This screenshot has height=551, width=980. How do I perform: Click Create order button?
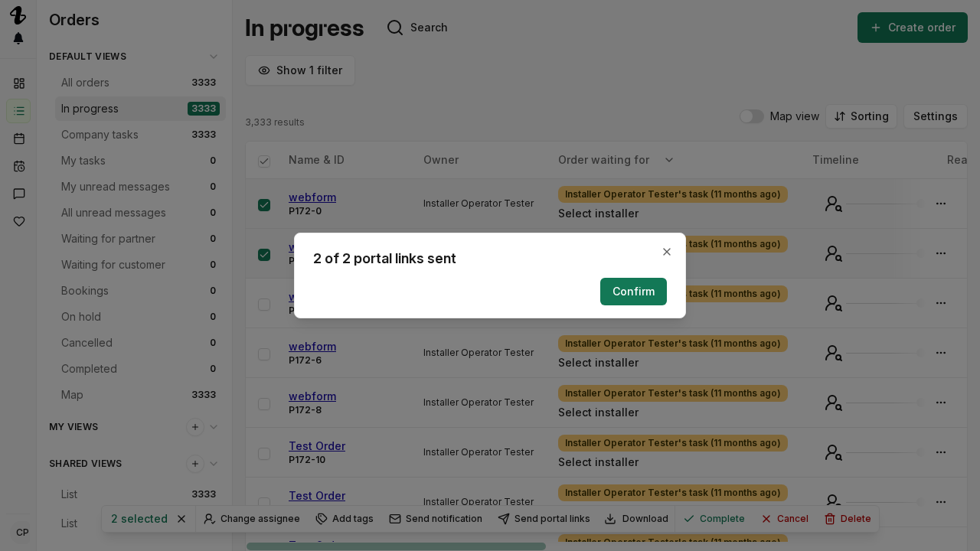913,28
